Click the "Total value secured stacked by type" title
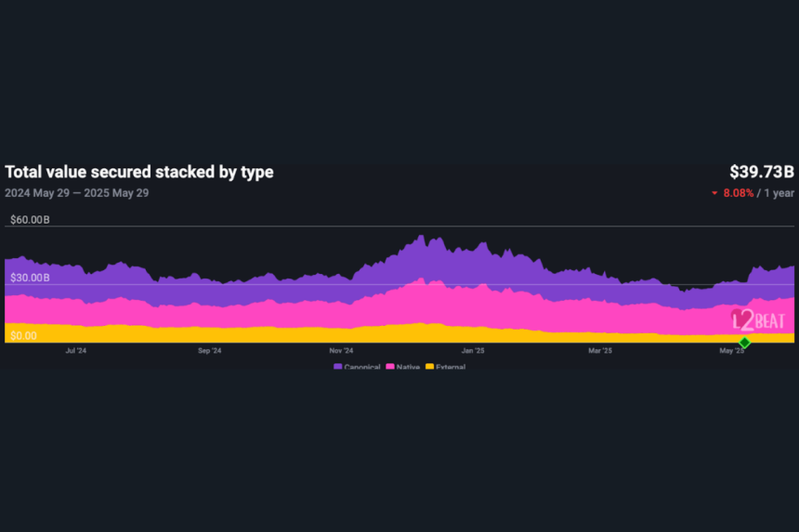The height and width of the screenshot is (532, 799). coord(139,172)
